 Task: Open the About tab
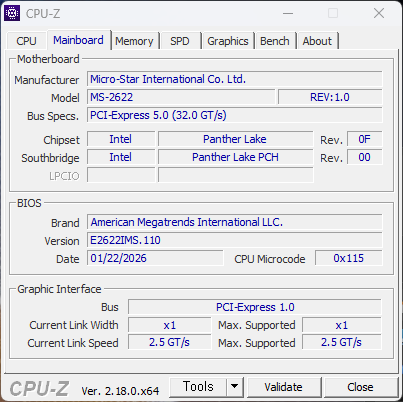[317, 41]
